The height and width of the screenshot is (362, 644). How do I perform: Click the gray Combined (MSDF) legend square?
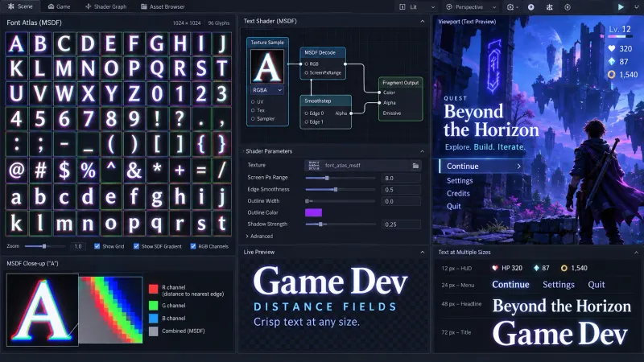pos(153,331)
